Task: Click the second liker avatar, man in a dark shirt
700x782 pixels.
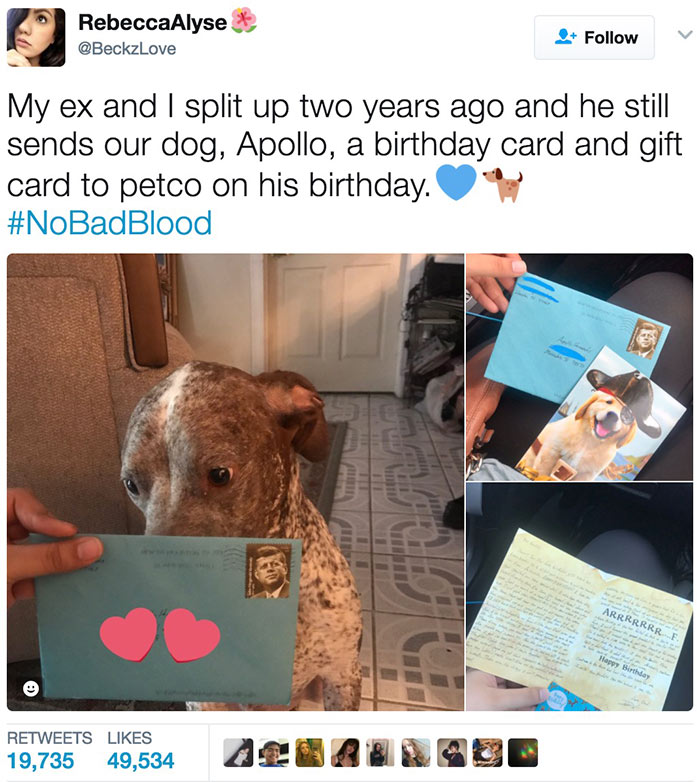Action: point(274,753)
